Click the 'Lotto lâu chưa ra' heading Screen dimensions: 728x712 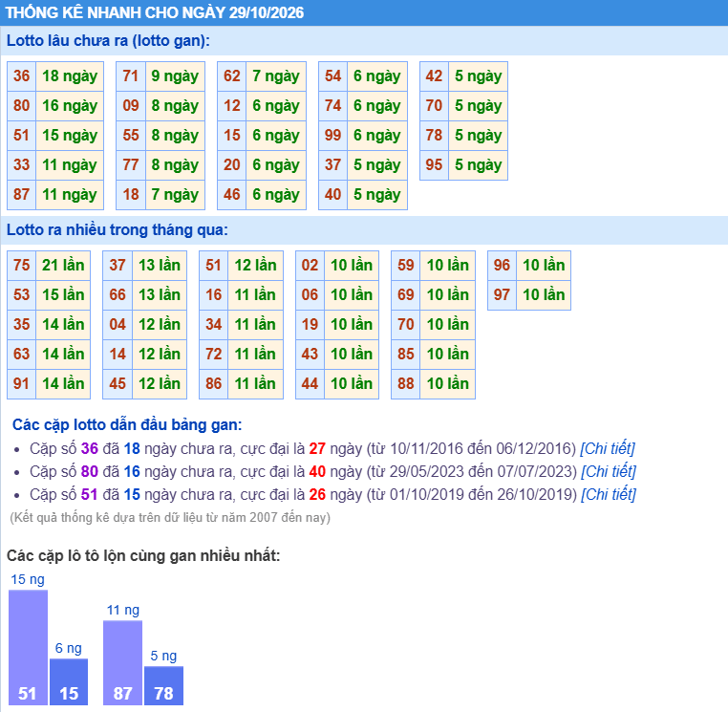[108, 41]
